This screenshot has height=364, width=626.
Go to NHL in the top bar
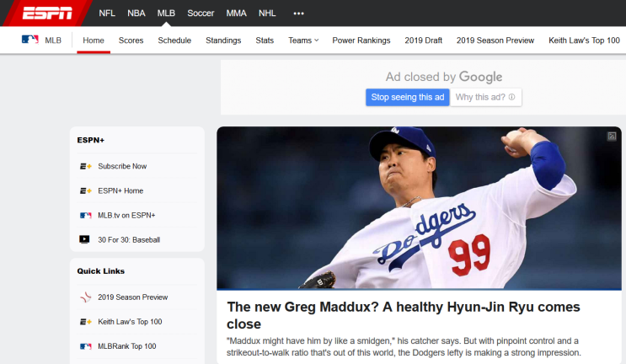(267, 13)
